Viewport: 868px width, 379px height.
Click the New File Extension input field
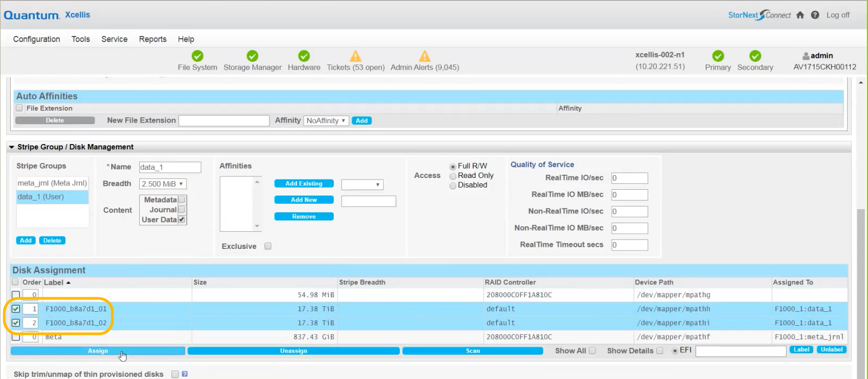point(224,120)
